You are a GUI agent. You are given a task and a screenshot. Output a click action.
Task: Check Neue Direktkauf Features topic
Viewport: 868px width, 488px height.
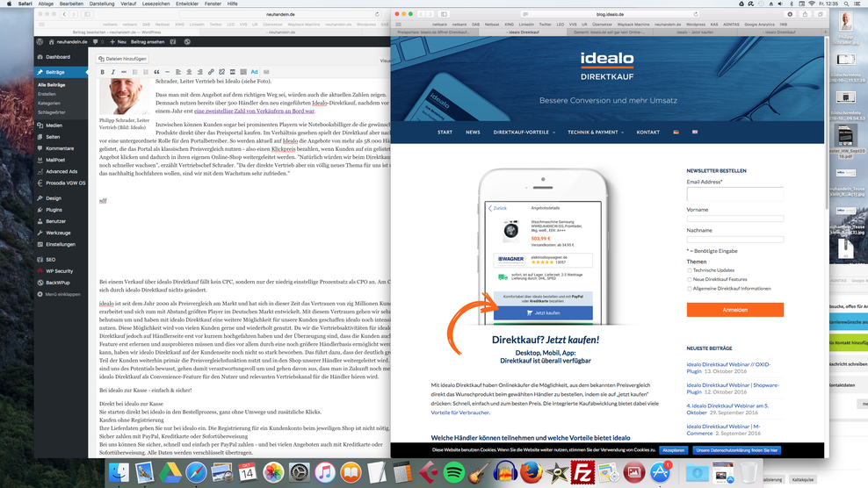click(x=690, y=279)
